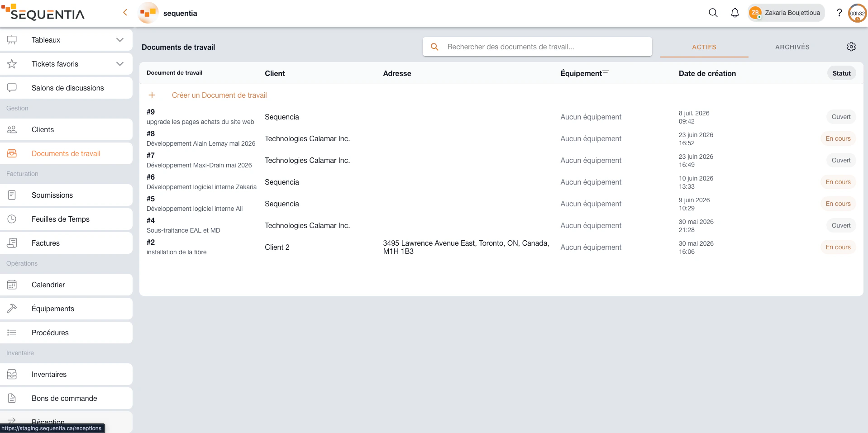Click the 3495 Lawrence Avenue East address
868x433 pixels.
point(466,247)
